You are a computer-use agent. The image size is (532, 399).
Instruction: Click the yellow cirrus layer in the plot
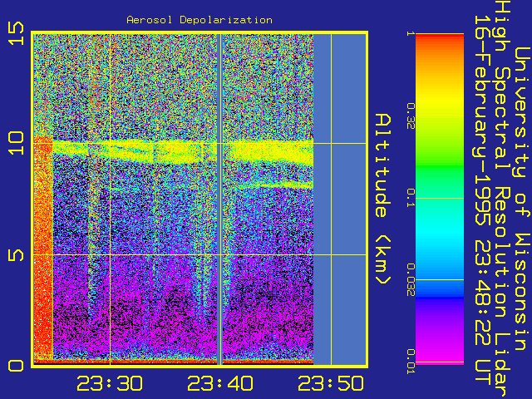pos(183,151)
